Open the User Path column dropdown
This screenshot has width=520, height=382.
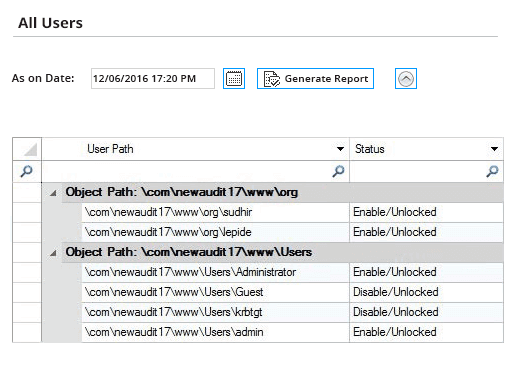click(340, 149)
